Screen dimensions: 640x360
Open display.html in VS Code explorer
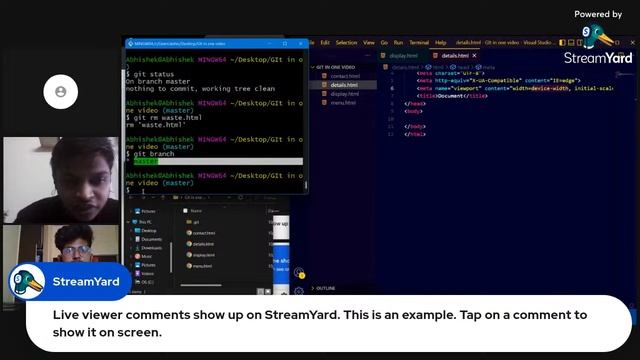pos(344,94)
